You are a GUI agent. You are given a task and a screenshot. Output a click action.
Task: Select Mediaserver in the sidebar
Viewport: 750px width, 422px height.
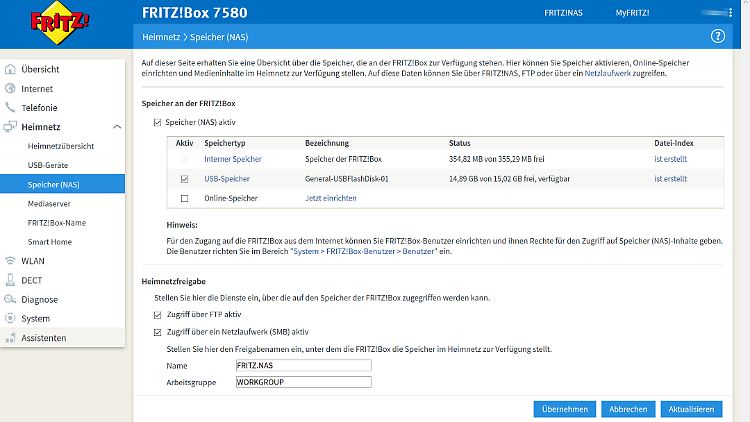coord(50,203)
